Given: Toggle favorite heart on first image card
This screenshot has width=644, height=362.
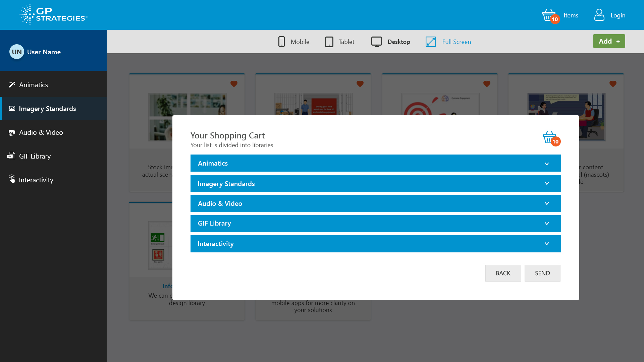Looking at the screenshot, I should [234, 84].
